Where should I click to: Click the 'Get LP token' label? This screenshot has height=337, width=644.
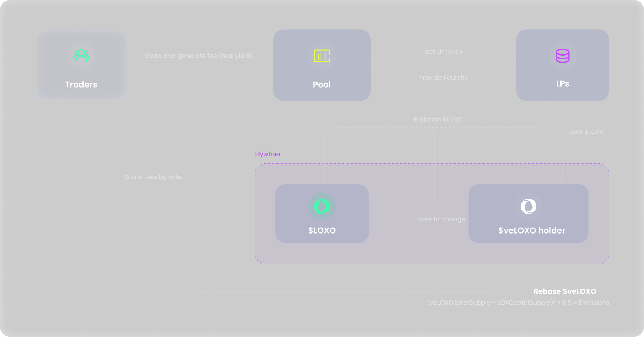pyautogui.click(x=443, y=52)
